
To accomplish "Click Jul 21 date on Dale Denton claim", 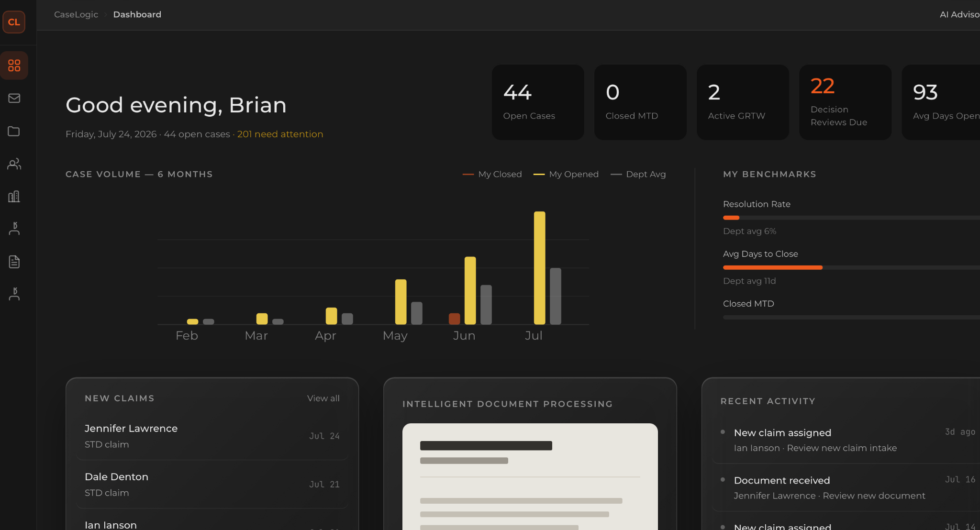I will click(x=324, y=485).
